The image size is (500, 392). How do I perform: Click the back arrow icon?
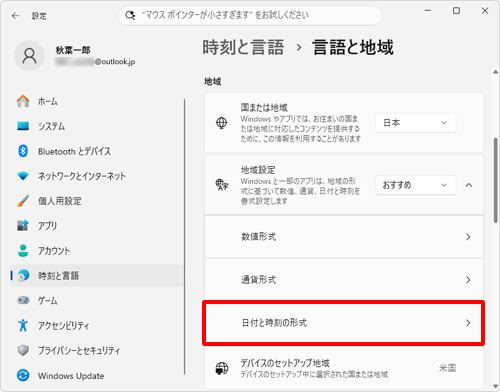pos(15,16)
